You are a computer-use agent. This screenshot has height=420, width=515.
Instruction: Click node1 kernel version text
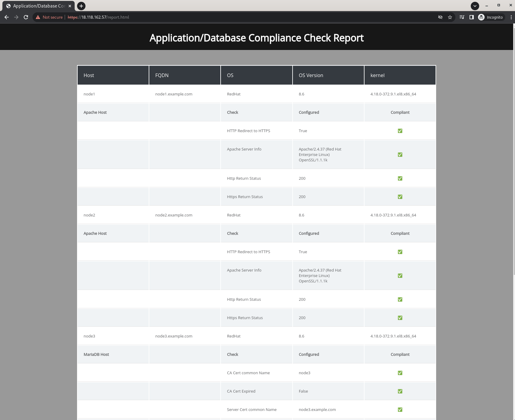pyautogui.click(x=393, y=94)
